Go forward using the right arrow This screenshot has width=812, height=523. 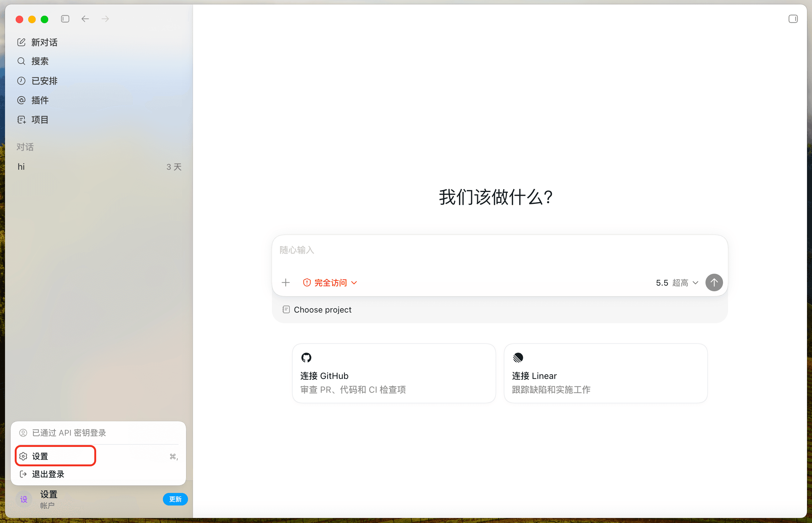(105, 19)
